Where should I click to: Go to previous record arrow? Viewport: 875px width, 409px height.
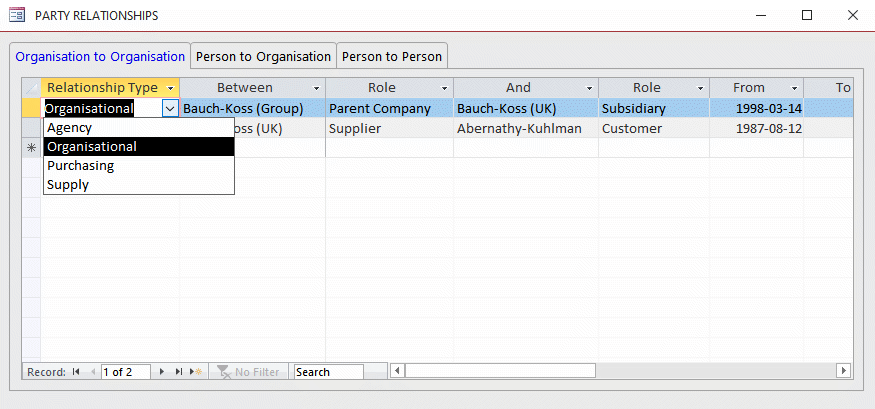click(93, 372)
